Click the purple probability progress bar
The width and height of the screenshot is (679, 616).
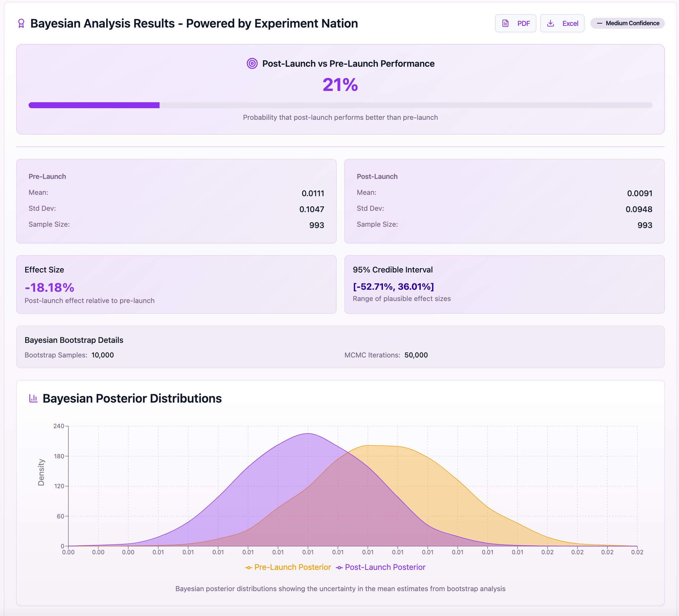click(x=94, y=106)
